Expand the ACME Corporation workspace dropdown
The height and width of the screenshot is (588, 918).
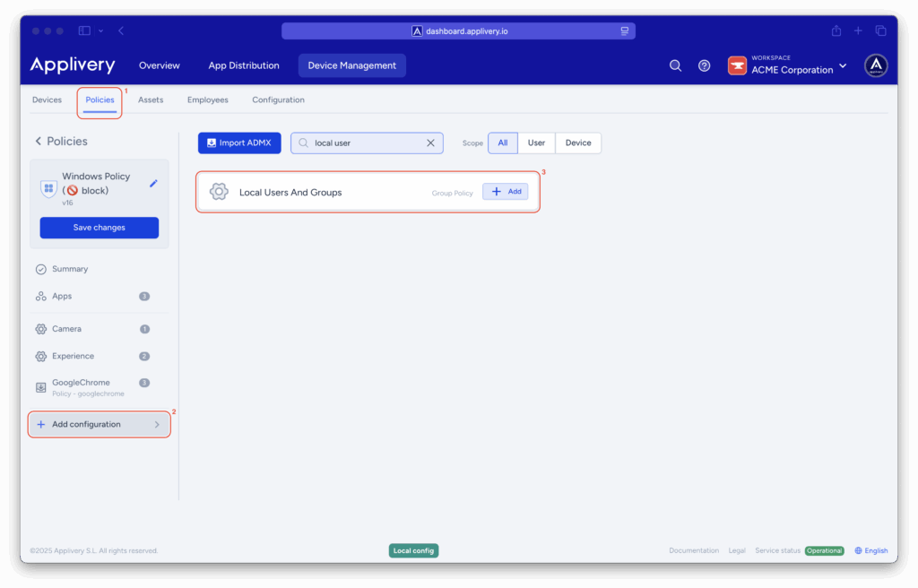point(843,66)
